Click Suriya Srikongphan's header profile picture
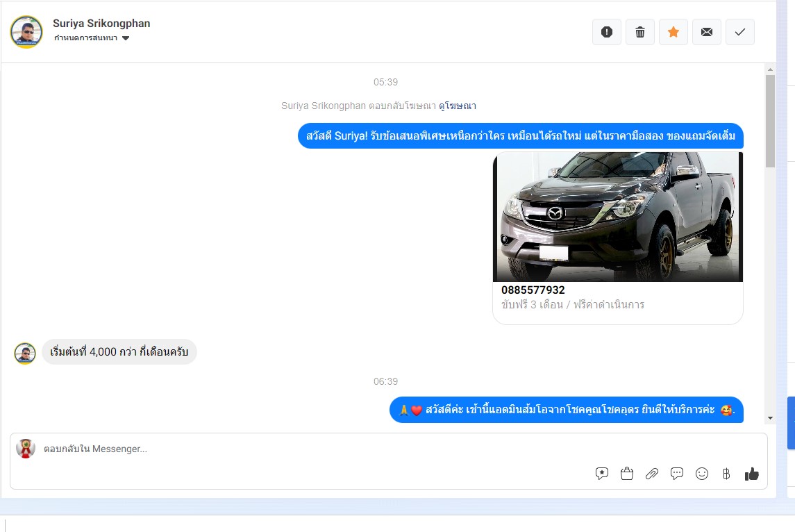795x532 pixels. pyautogui.click(x=26, y=32)
